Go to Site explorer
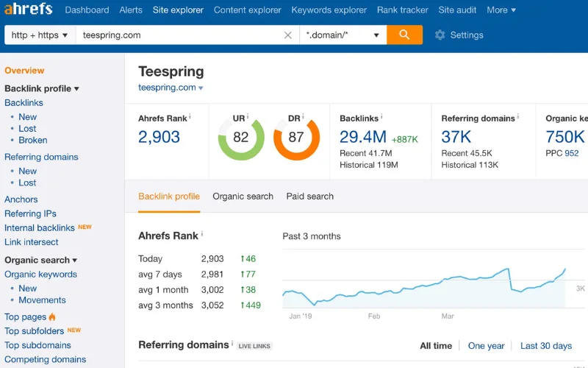The image size is (588, 368). pyautogui.click(x=178, y=10)
